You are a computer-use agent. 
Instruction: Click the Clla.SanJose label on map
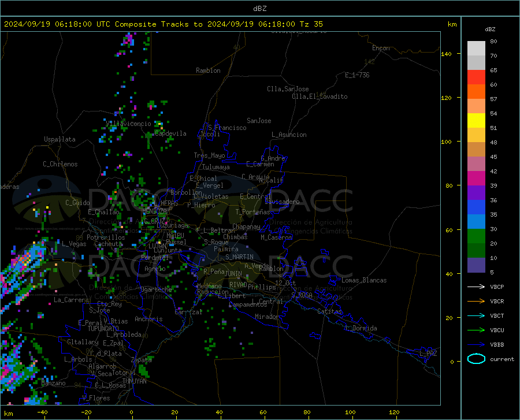tap(288, 89)
